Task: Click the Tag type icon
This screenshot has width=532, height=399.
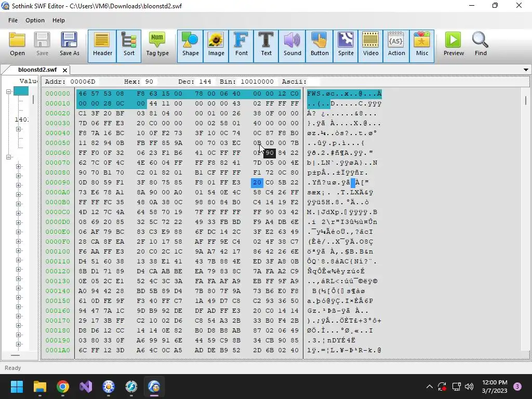Action: (157, 45)
